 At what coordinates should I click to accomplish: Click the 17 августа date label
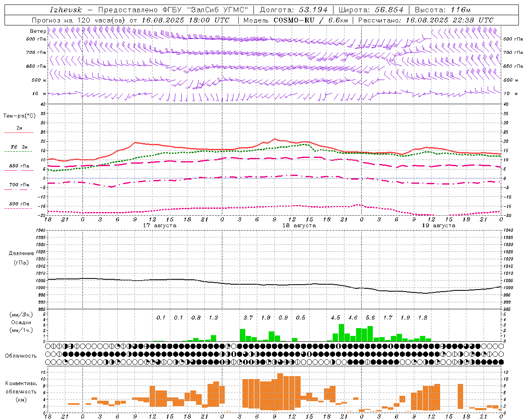tap(160, 226)
